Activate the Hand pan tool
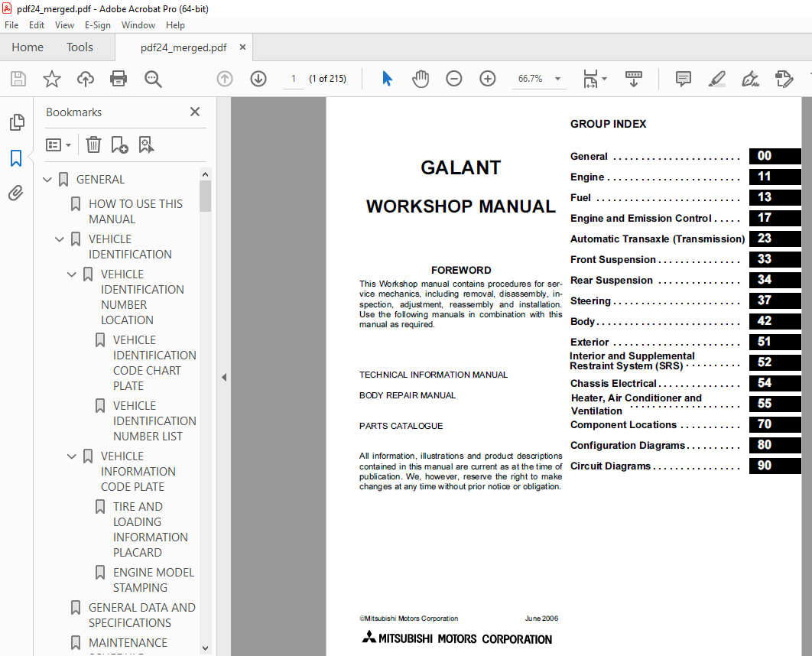The image size is (812, 656). (421, 79)
